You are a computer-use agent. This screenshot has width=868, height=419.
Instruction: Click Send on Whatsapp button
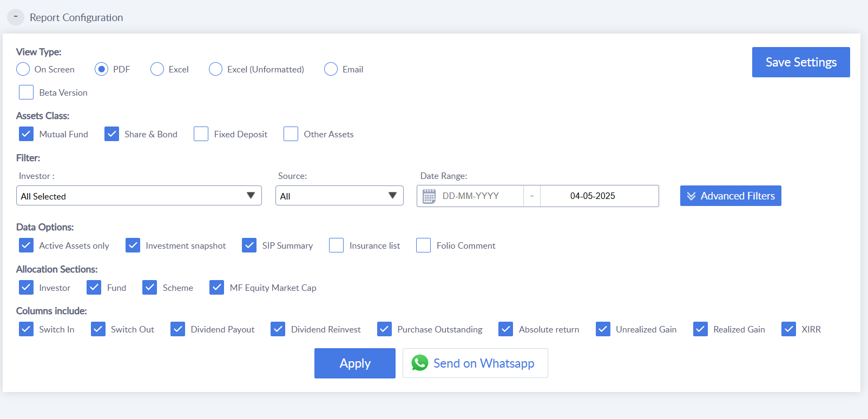tap(475, 363)
